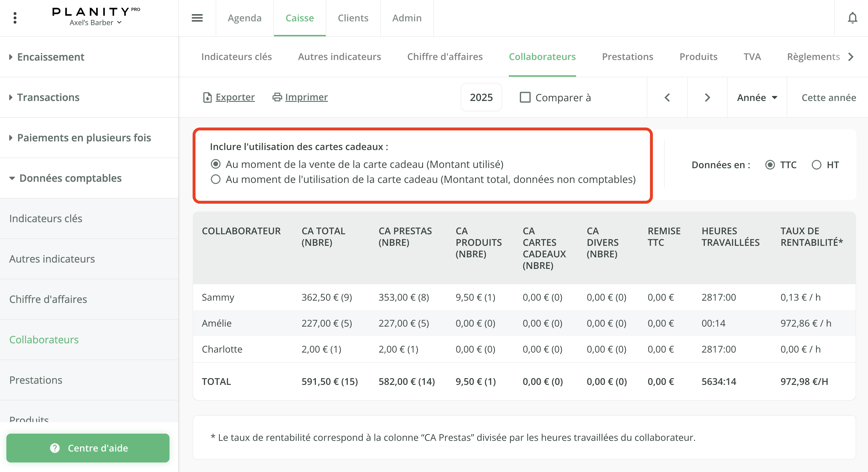Open notifications via the bell icon
This screenshot has height=472, width=868.
[x=852, y=18]
